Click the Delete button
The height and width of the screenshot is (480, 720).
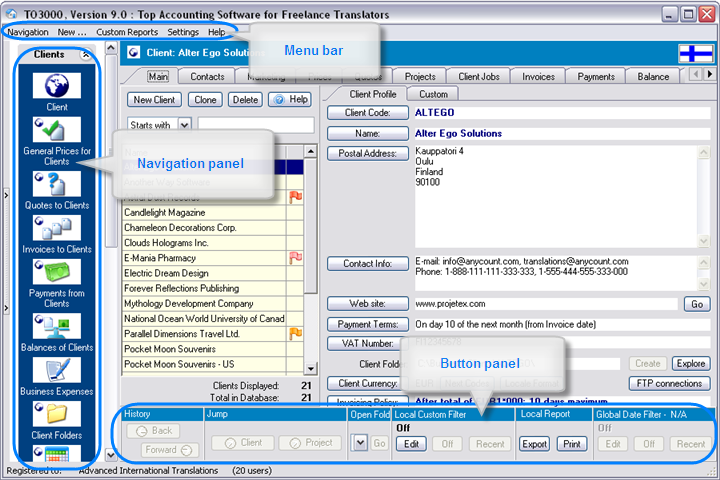point(245,100)
